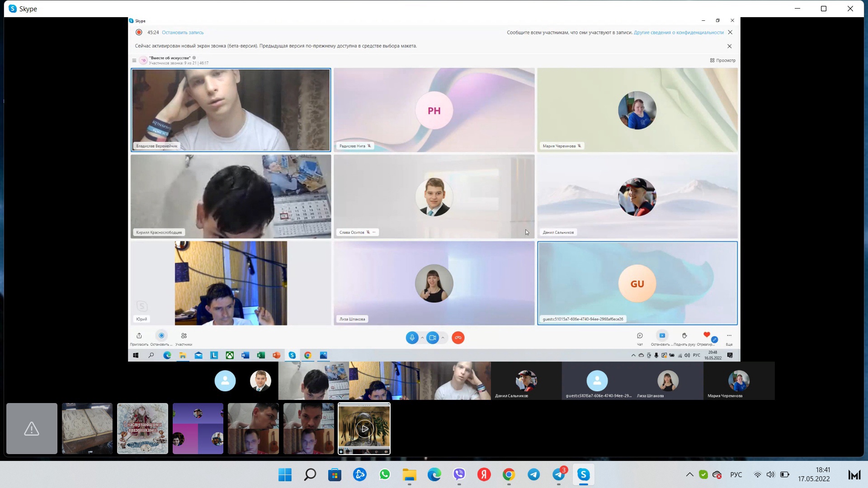Open Другие сведения о конфиденциальности link
Image resolution: width=868 pixels, height=488 pixels.
[678, 33]
